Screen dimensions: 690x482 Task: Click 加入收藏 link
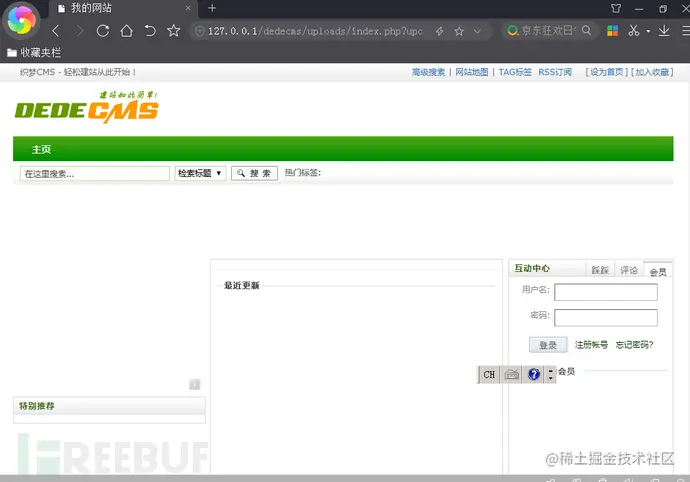tap(652, 72)
